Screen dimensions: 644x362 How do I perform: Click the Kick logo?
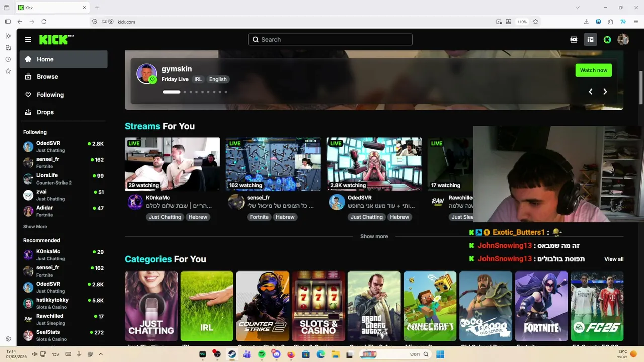tap(56, 40)
